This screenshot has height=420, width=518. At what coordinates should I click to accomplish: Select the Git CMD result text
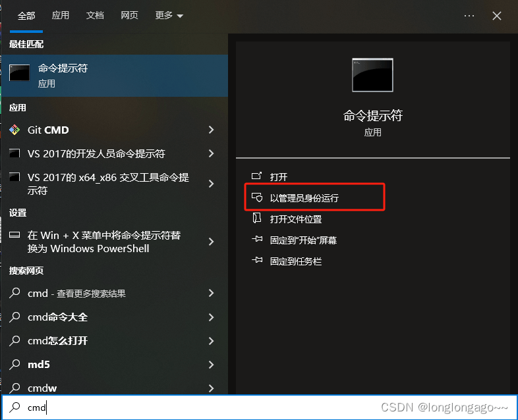tap(48, 130)
